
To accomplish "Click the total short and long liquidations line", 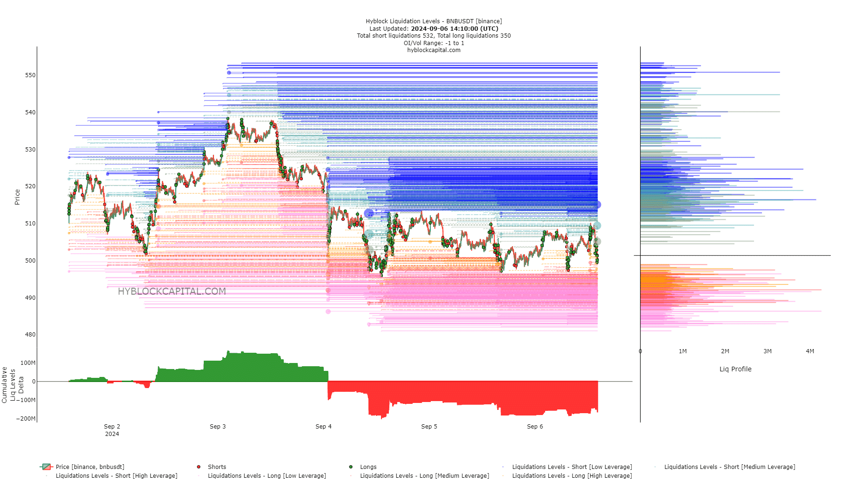I will [x=434, y=35].
